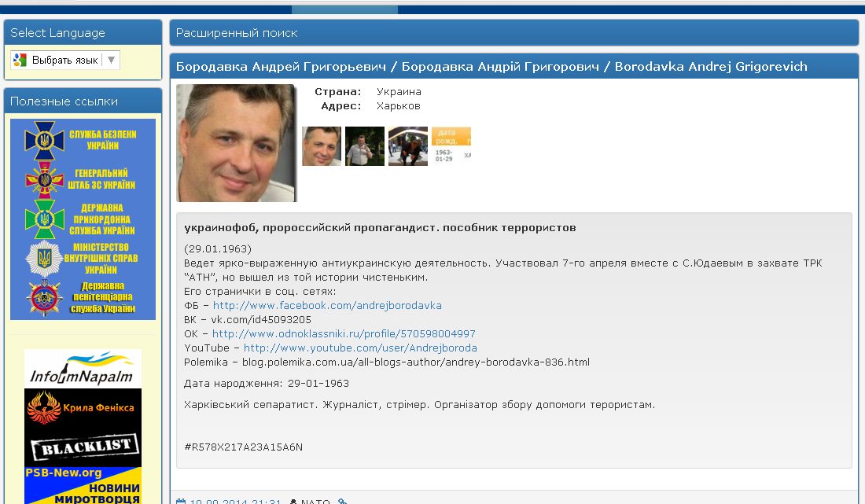Open the InformNapalm banner link
The width and height of the screenshot is (865, 504).
(x=83, y=369)
